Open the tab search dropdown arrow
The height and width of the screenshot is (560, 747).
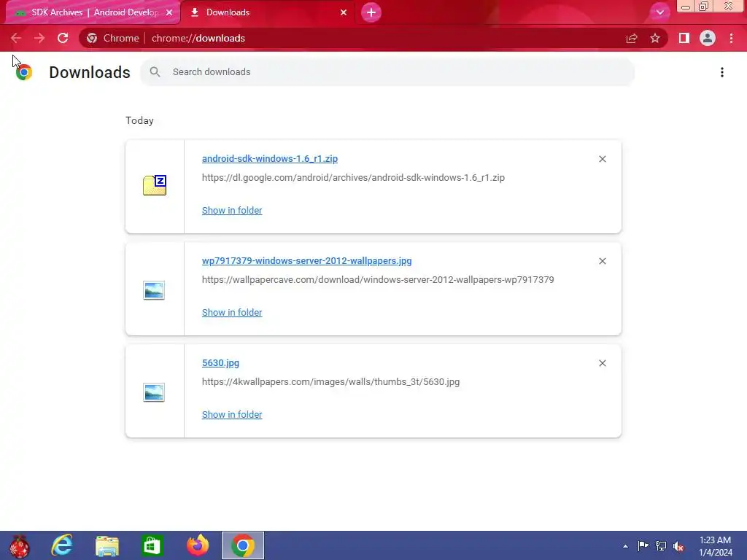pos(659,12)
